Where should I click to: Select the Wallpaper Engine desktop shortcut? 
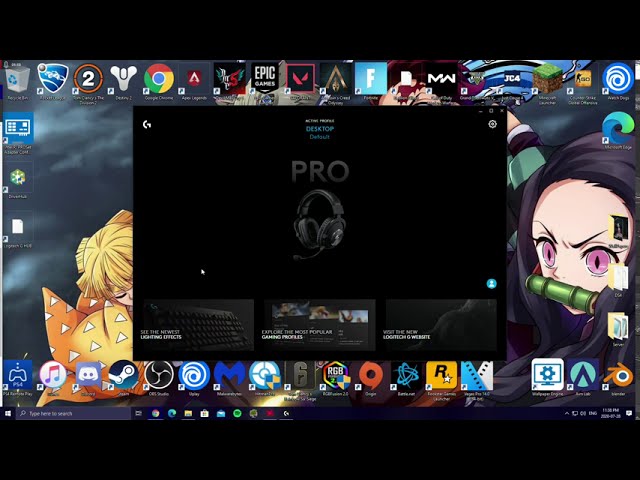pyautogui.click(x=547, y=378)
